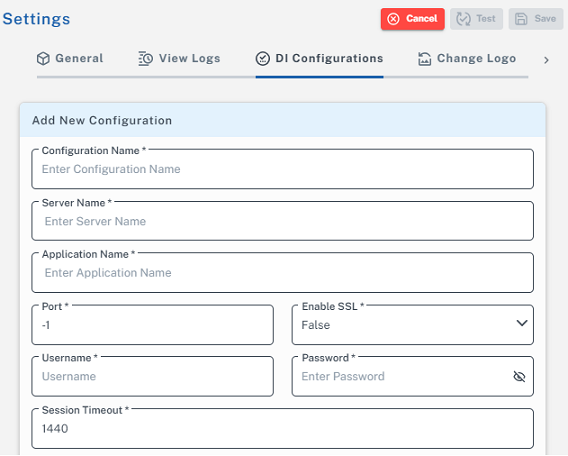Cancel the new configuration
The width and height of the screenshot is (568, 456).
coord(413,19)
